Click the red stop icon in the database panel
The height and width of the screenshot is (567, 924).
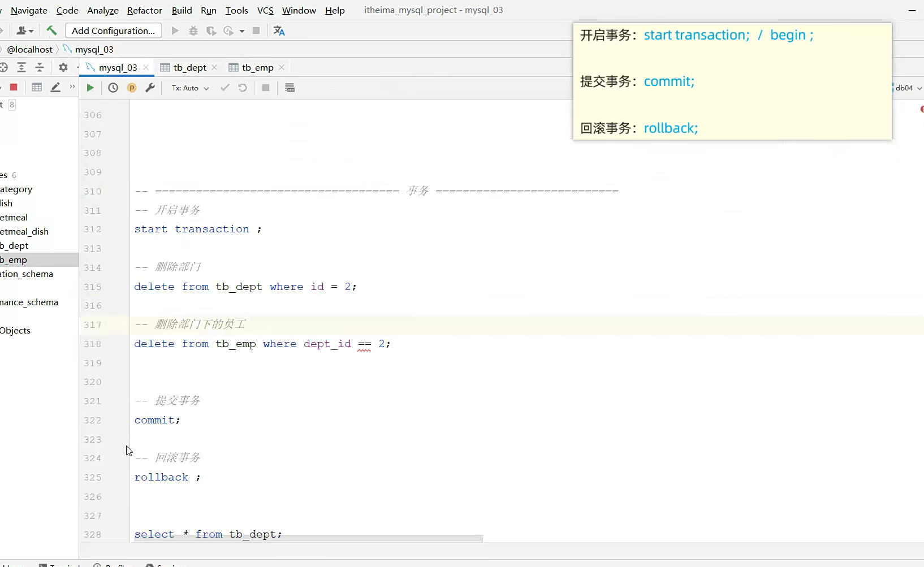14,87
